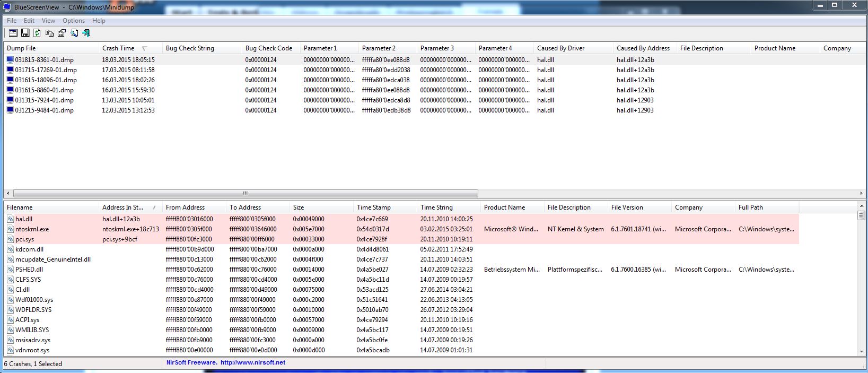Click '6 Crashes, 1 Selected' status text
The height and width of the screenshot is (373, 868).
[33, 364]
